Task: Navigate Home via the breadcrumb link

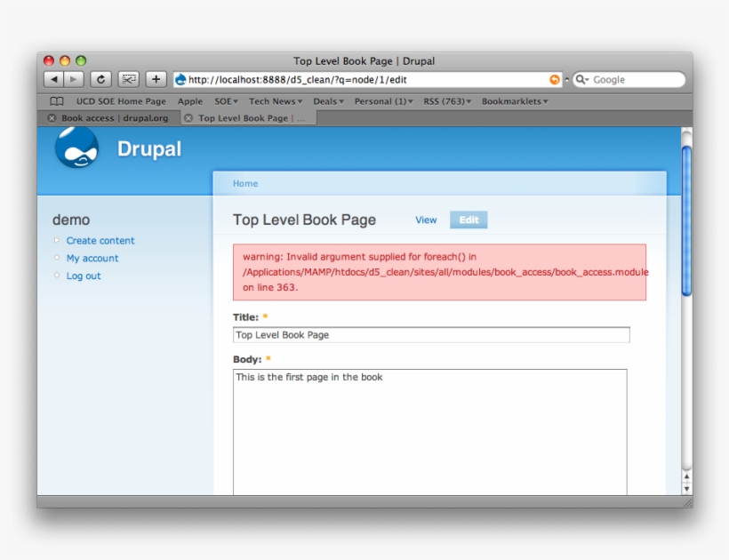Action: [244, 183]
